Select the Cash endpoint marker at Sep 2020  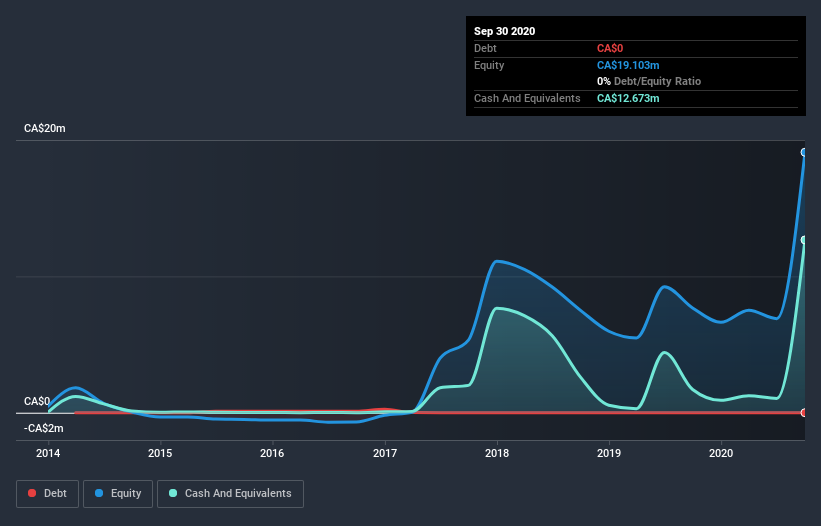click(x=804, y=240)
